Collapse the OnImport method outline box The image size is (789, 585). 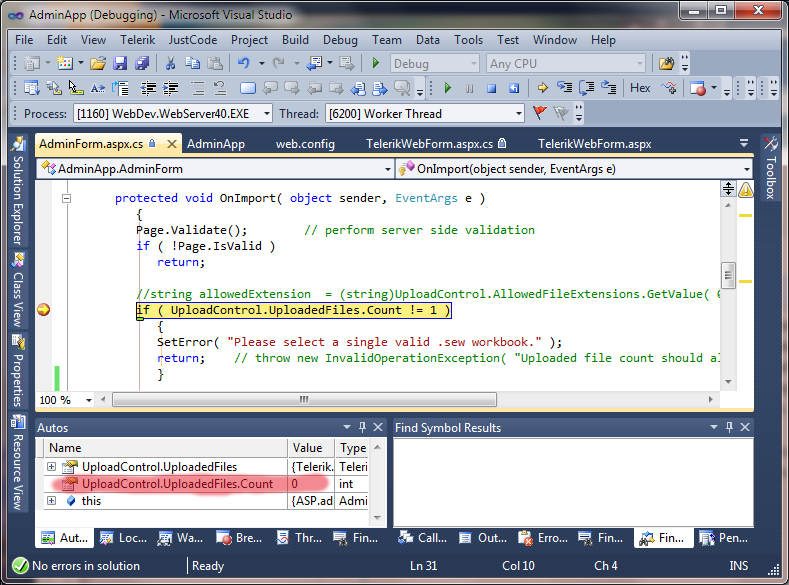[x=67, y=198]
